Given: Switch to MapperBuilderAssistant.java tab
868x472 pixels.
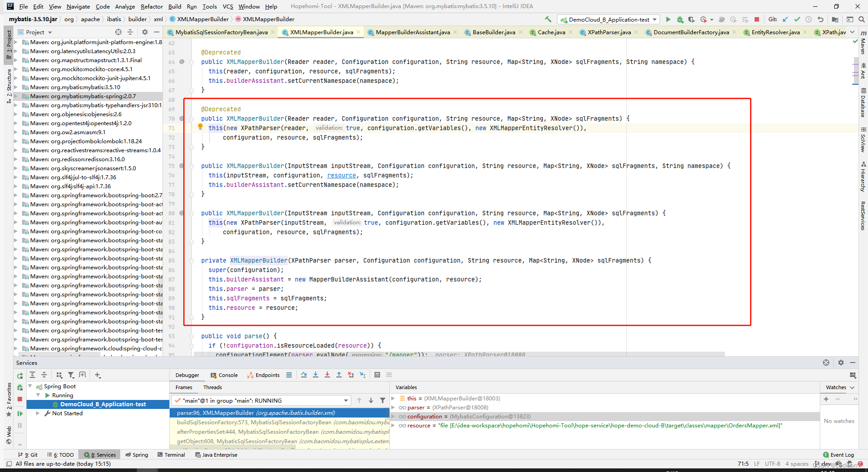Looking at the screenshot, I should point(412,32).
